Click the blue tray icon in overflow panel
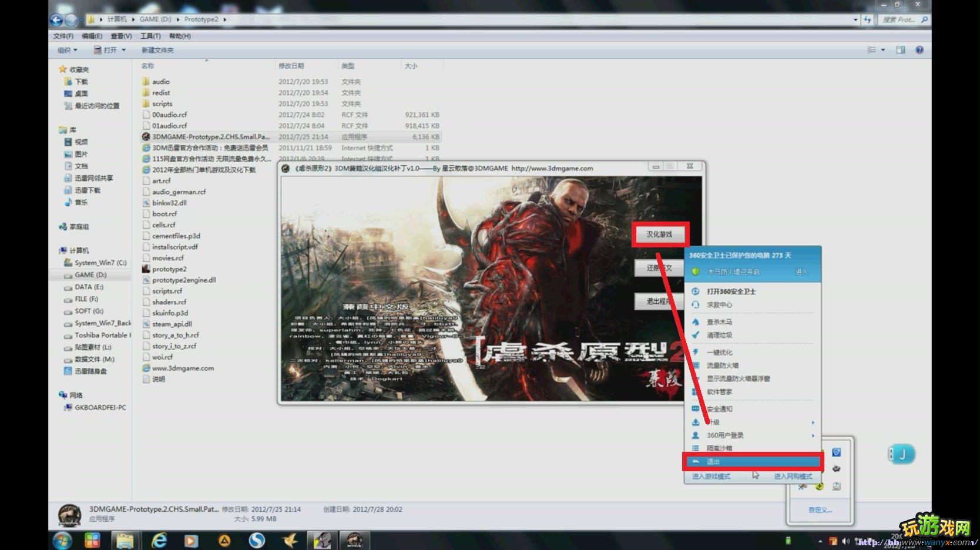Screen dimensions: 980x550 (x=836, y=452)
